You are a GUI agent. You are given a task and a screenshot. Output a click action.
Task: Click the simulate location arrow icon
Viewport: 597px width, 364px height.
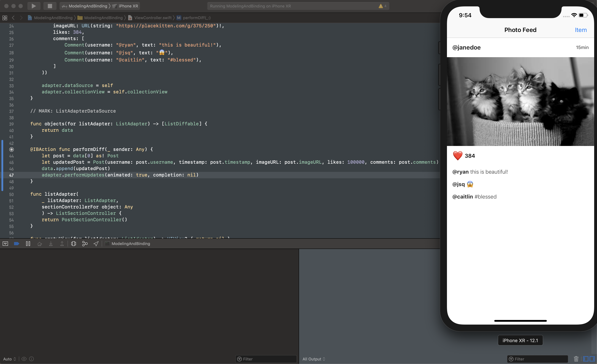point(96,244)
